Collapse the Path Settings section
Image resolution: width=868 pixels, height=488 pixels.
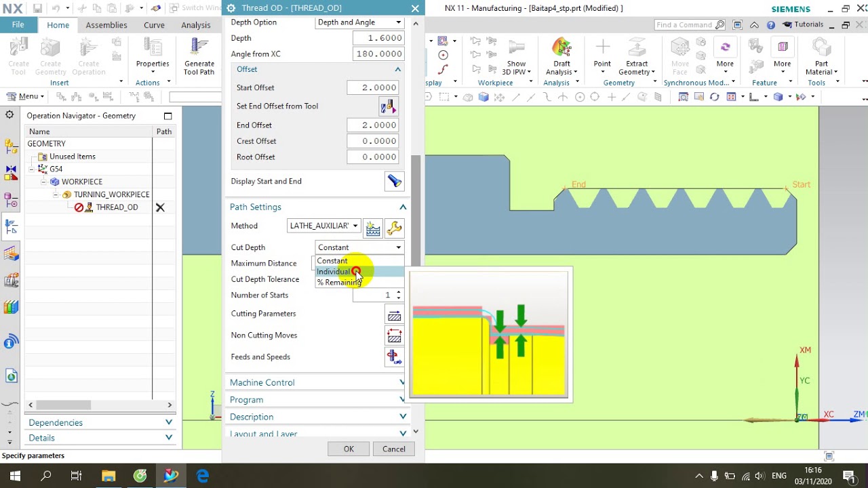point(403,207)
